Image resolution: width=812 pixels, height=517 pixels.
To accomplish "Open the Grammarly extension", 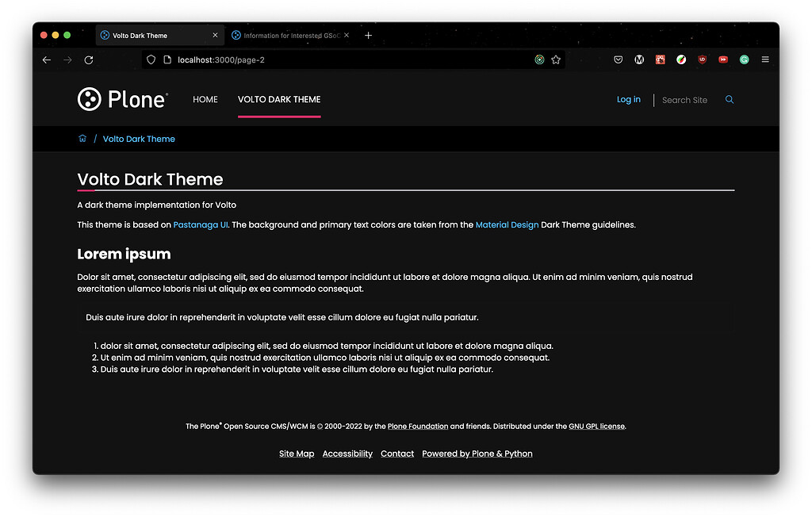I will point(744,59).
